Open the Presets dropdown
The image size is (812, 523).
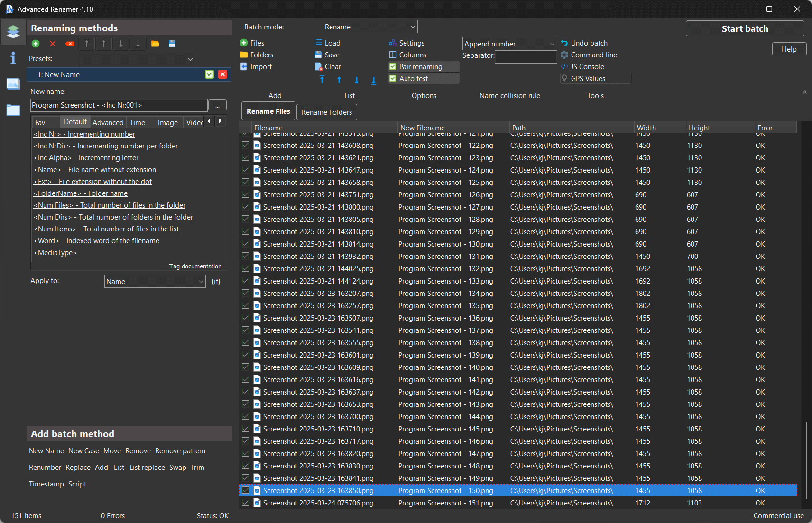coord(136,59)
